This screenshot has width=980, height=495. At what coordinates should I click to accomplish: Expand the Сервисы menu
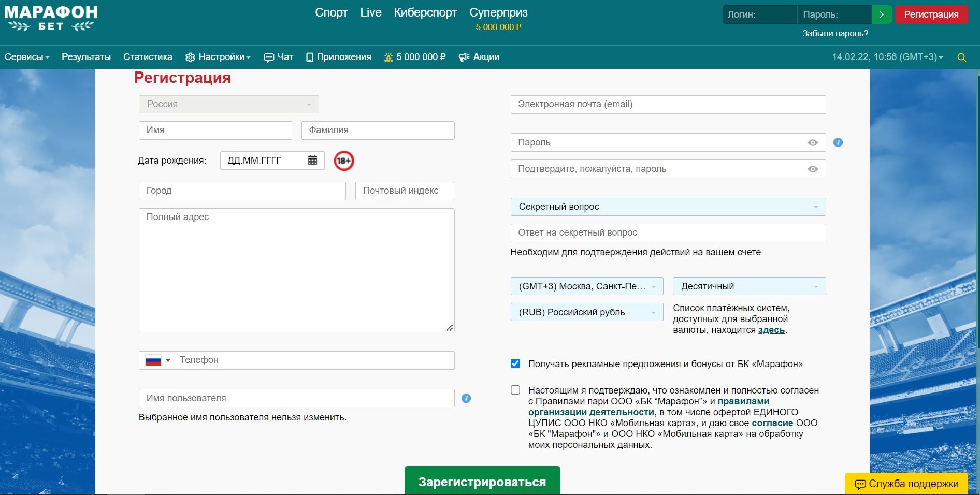point(27,57)
